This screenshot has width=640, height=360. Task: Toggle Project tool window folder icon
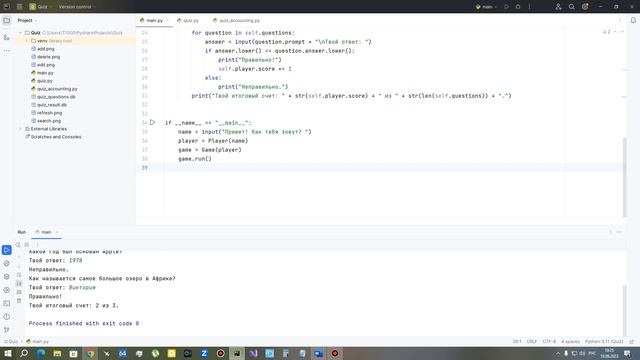coord(7,20)
